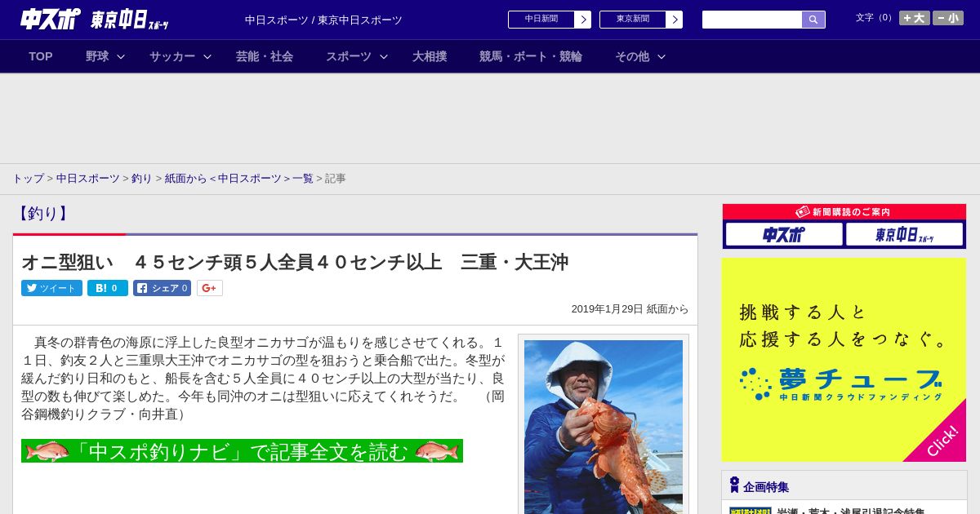Click the 【釣り】 section heading
The height and width of the screenshot is (514, 980).
[42, 214]
